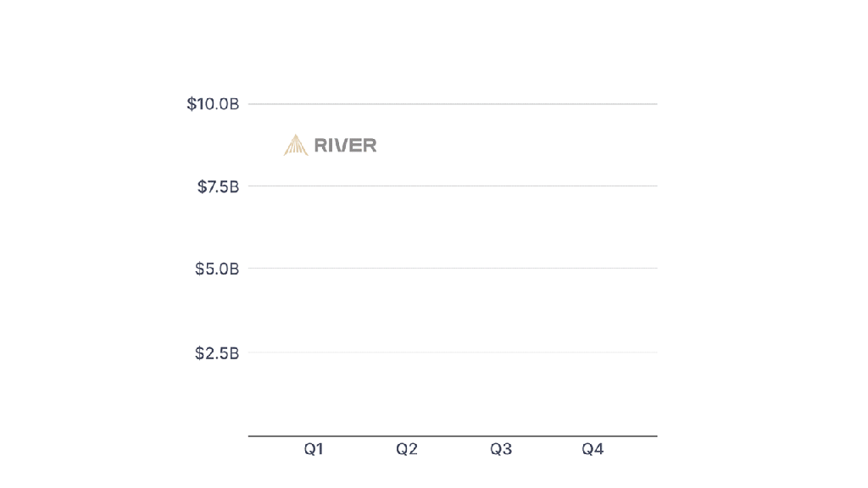
Task: Click the $2.5B axis label
Action: coord(217,353)
